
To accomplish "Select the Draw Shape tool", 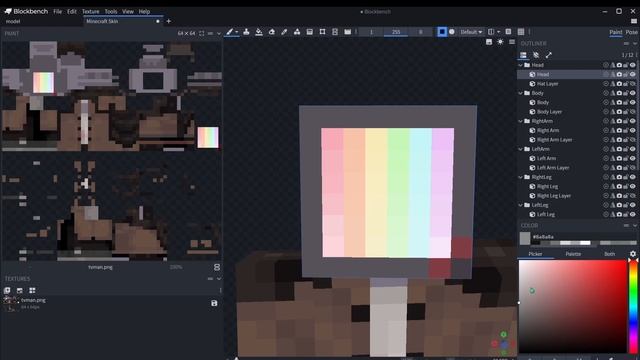I will click(297, 32).
